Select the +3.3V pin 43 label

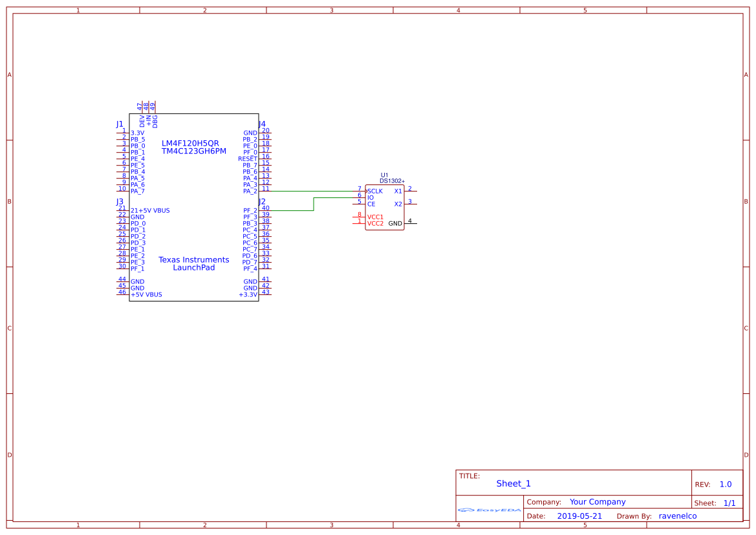[248, 294]
